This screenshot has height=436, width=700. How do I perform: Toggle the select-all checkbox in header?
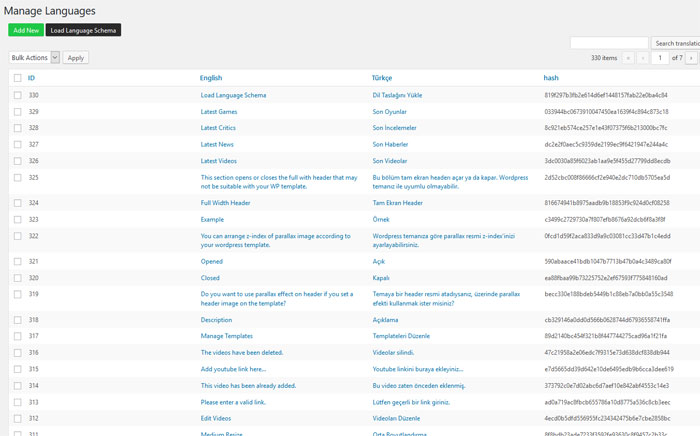pyautogui.click(x=17, y=78)
